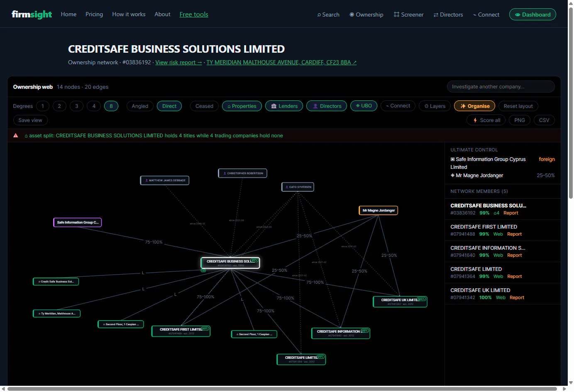Toggle the Layers option
Image resolution: width=574 pixels, height=392 pixels.
point(435,106)
